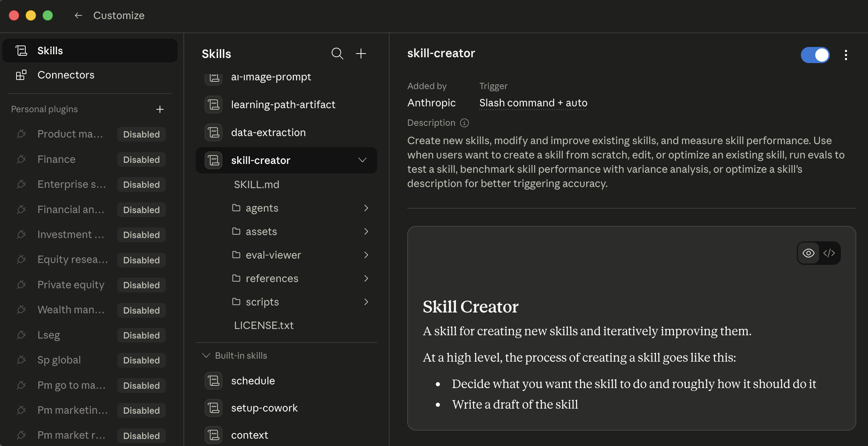
Task: Click the scripts folder icon
Action: point(236,302)
